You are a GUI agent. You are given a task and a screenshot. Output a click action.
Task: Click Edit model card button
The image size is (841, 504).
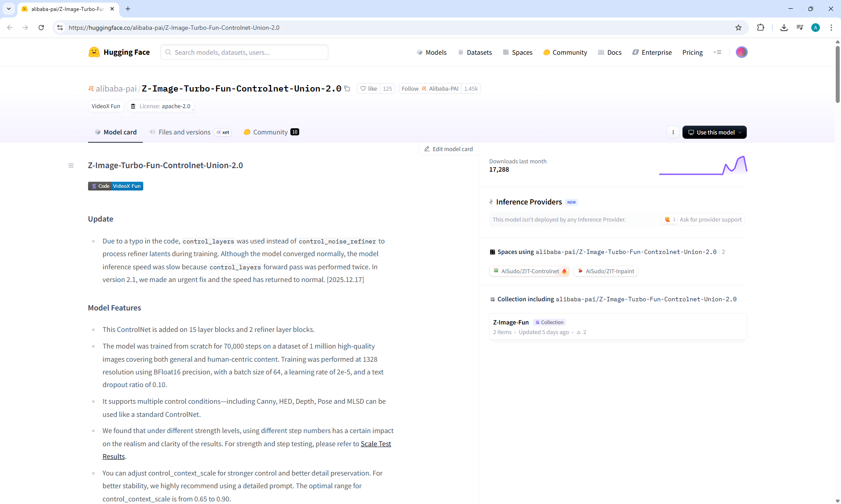click(449, 149)
